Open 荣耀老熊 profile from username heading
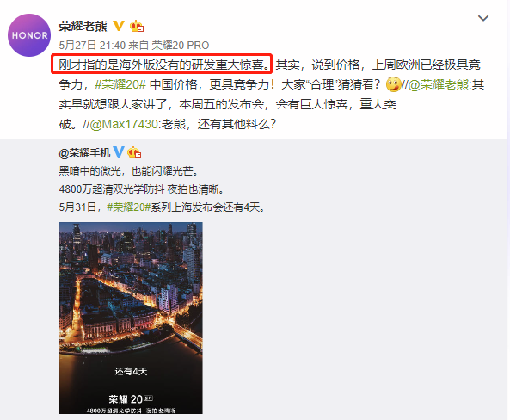 click(x=83, y=26)
